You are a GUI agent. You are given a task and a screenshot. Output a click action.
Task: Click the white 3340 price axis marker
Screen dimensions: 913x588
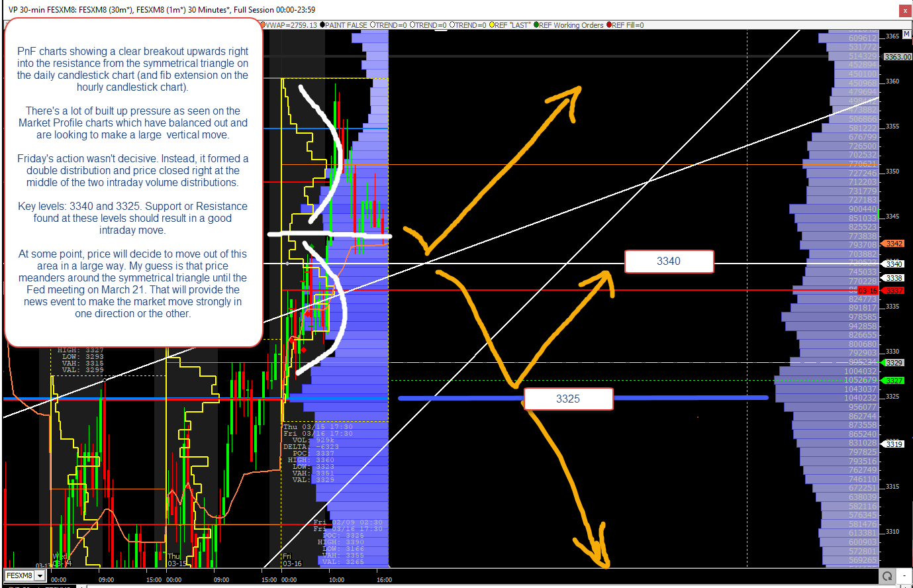(894, 264)
